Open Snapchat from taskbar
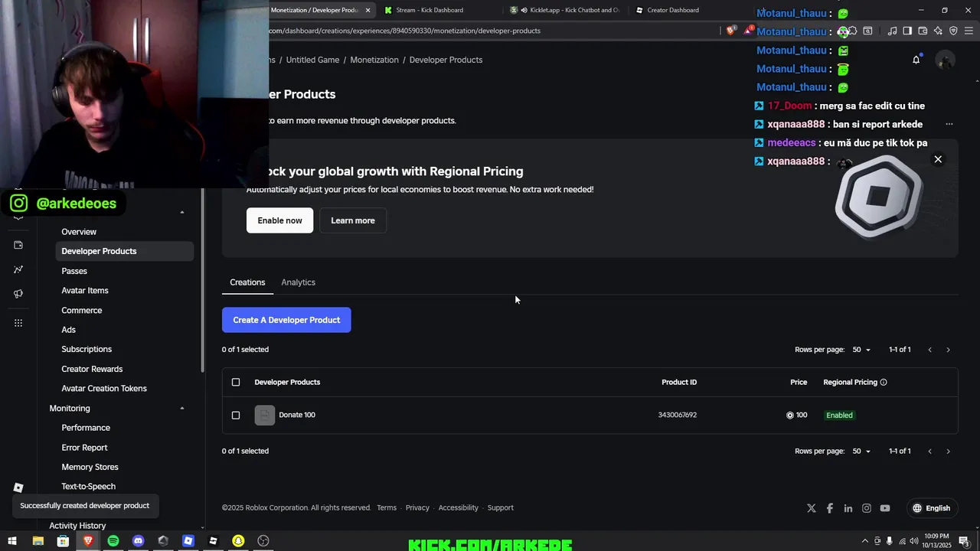The width and height of the screenshot is (980, 551). point(238,541)
